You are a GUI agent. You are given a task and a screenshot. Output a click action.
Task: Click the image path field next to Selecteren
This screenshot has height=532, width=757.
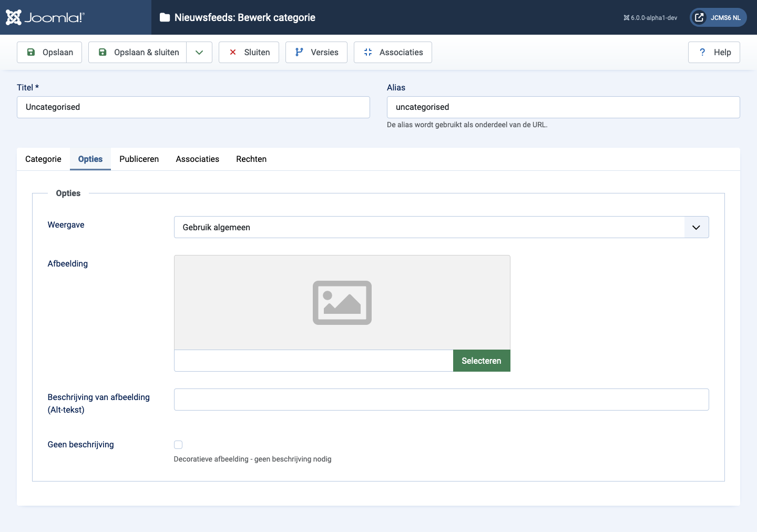point(314,361)
